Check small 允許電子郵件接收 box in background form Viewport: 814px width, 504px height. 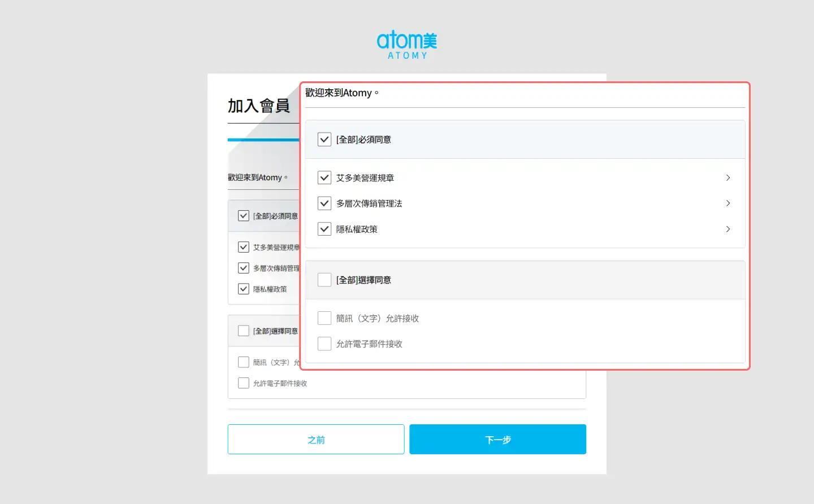coord(244,383)
